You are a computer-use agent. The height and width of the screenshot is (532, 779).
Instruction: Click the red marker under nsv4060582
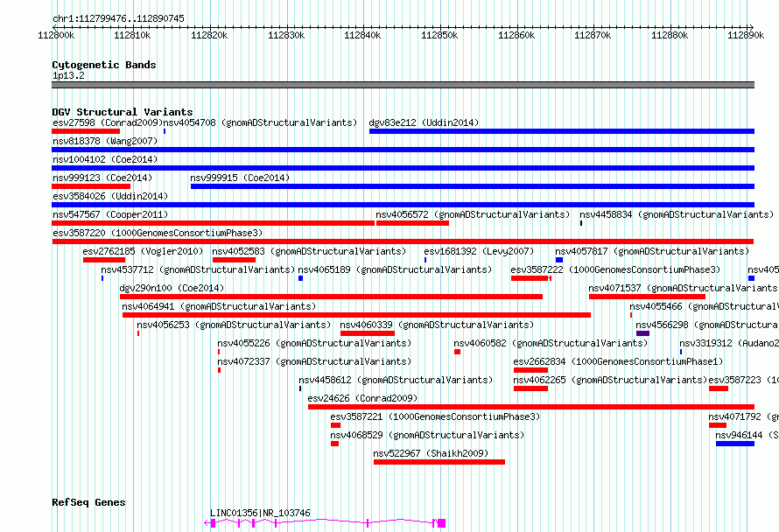pyautogui.click(x=458, y=352)
